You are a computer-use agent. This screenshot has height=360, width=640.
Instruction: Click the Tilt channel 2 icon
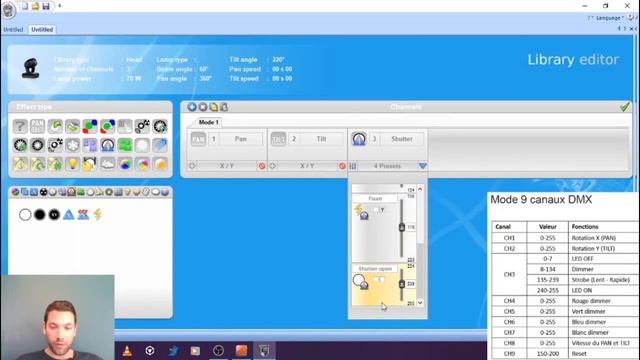point(278,139)
